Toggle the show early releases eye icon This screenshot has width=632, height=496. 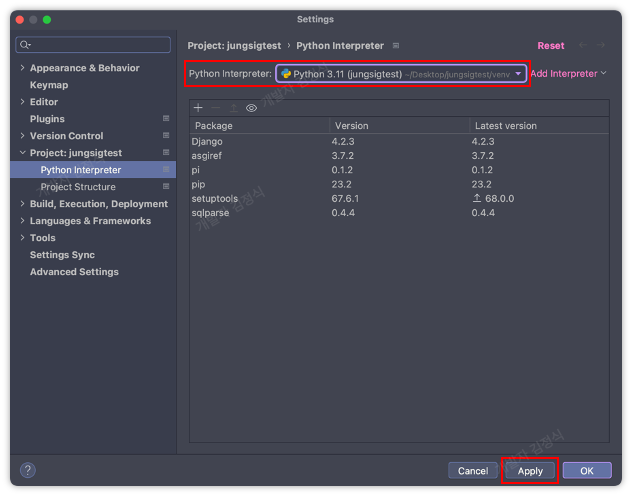[251, 108]
